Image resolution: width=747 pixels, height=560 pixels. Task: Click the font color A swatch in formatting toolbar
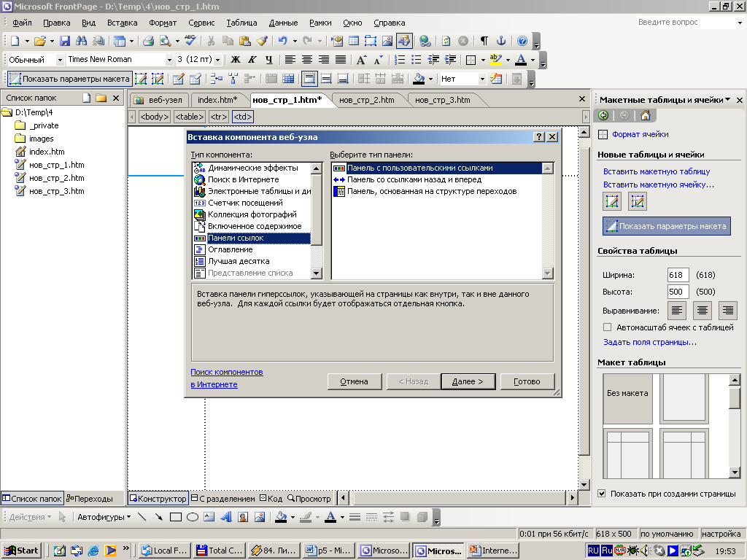pos(521,60)
